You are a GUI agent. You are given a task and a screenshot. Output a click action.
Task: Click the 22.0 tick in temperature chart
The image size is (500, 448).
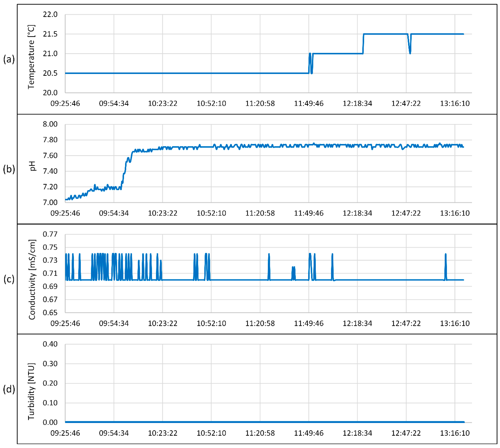coord(50,15)
